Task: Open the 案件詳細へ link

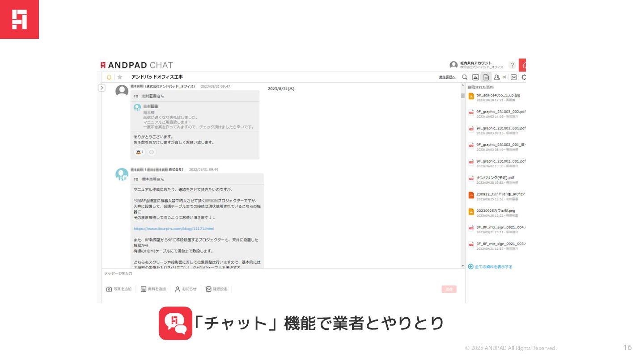Action: (x=447, y=77)
